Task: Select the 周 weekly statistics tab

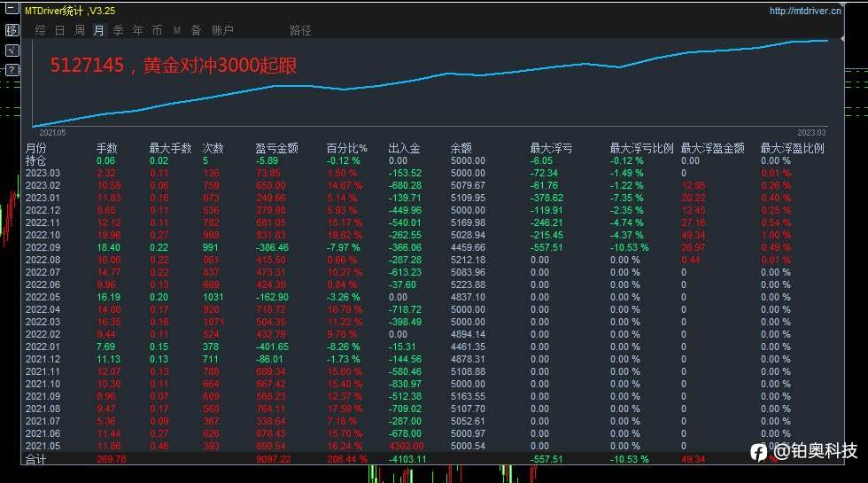Action: point(80,30)
